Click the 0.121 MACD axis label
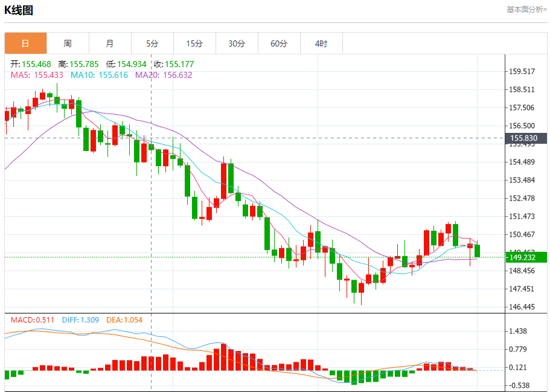 (x=518, y=367)
